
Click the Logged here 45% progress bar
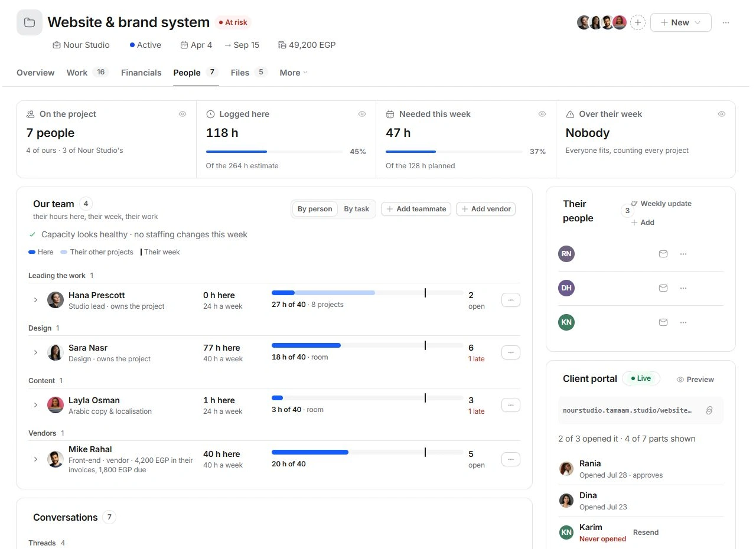274,152
